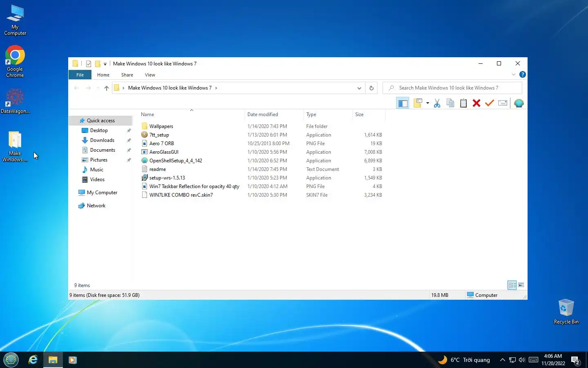Open the File ribbon tab
This screenshot has width=588, height=368.
pos(80,75)
